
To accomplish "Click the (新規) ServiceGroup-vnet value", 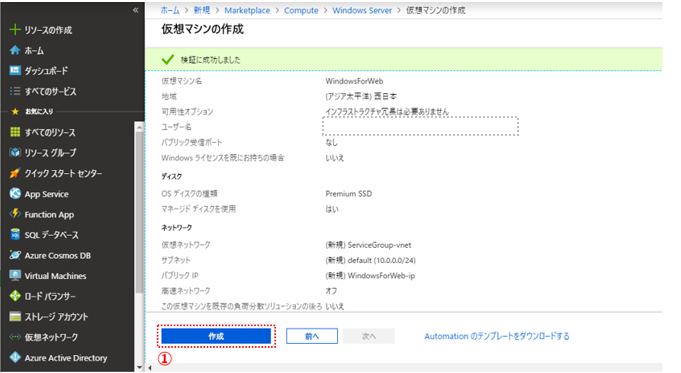I will 368,245.
